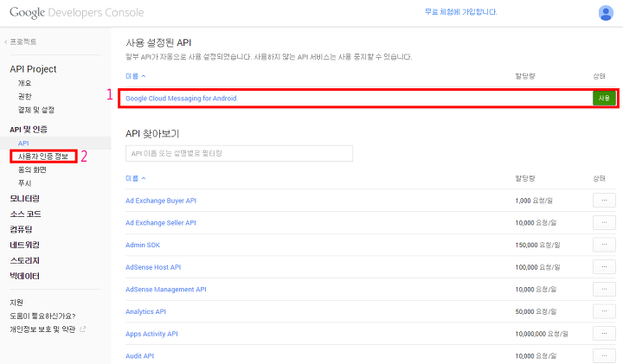
Task: Click the 50,000 요청/일 quota value
Action: coord(536,311)
